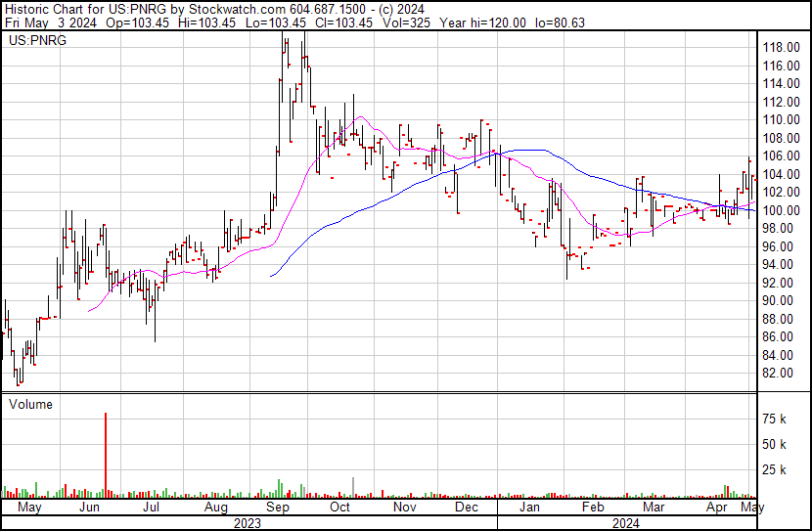The height and width of the screenshot is (531, 812).
Task: Select the 114.00 price axis label
Action: pyautogui.click(x=781, y=83)
